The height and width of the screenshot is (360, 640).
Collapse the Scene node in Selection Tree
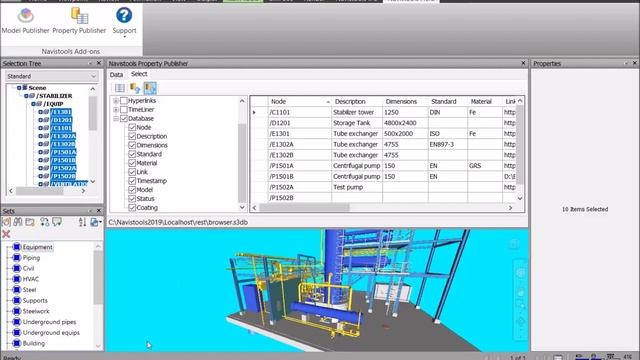point(19,88)
